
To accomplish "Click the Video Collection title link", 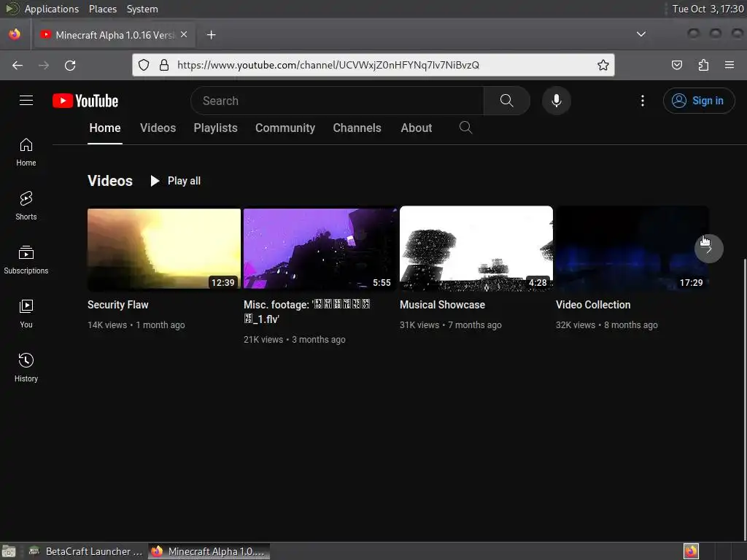I will coord(592,305).
